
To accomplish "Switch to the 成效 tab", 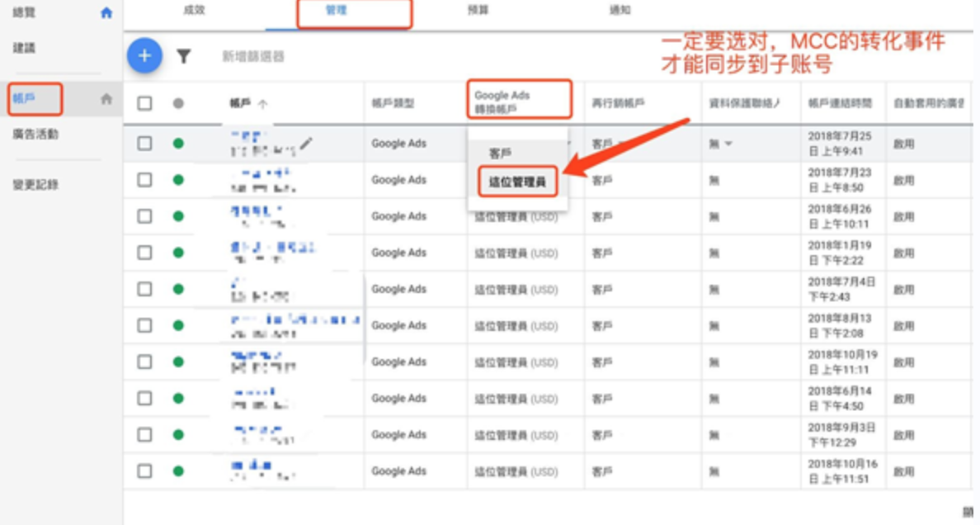I will pyautogui.click(x=194, y=11).
